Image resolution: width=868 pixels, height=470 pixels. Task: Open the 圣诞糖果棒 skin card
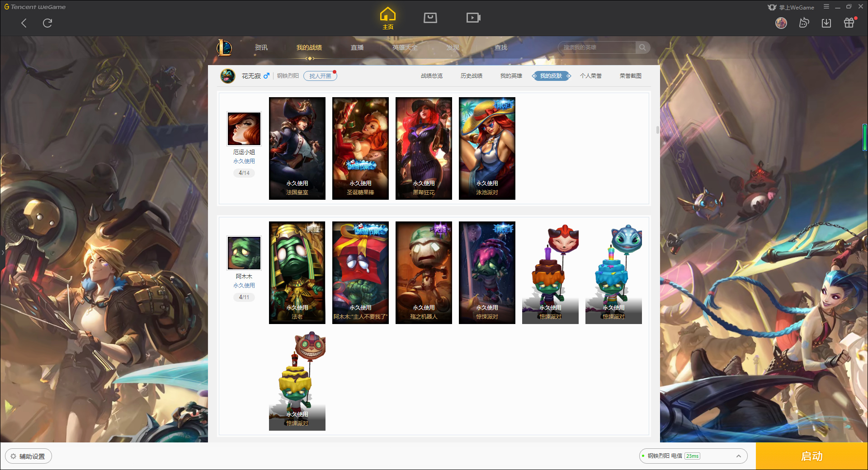[x=360, y=148]
